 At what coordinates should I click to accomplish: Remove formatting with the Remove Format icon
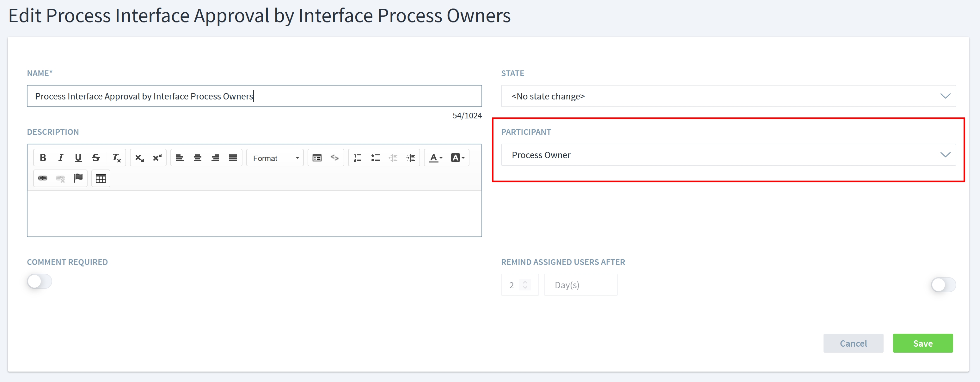(x=116, y=157)
